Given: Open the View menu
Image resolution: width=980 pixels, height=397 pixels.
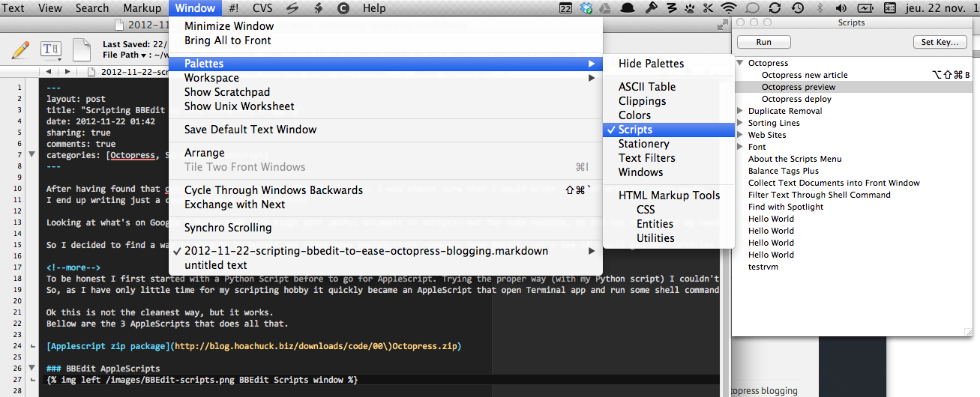Looking at the screenshot, I should [50, 8].
